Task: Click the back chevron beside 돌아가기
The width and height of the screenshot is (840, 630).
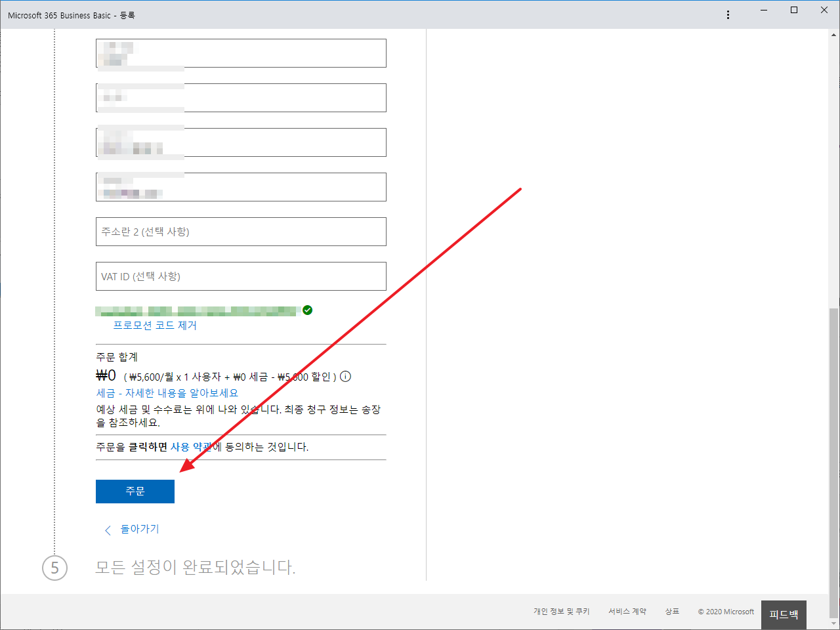Action: pos(108,530)
